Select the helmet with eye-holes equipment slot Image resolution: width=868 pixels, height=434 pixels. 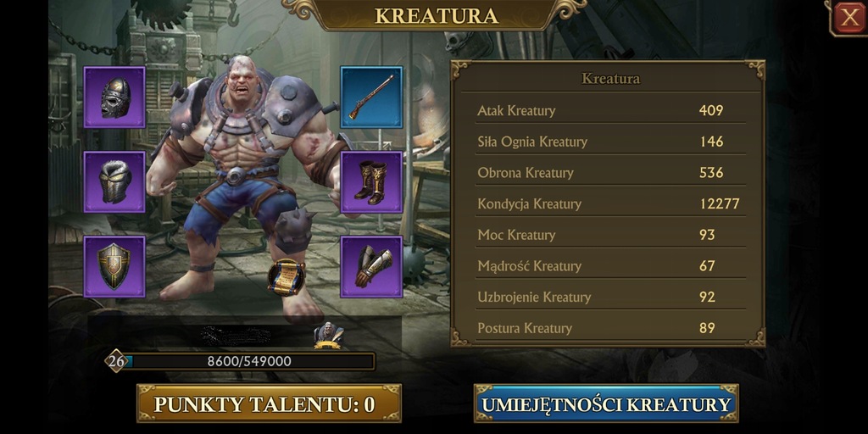tap(114, 97)
